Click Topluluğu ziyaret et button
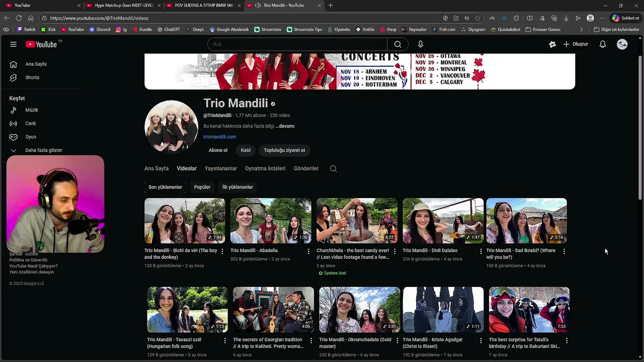Screen dimensions: 644x362 click(284, 150)
